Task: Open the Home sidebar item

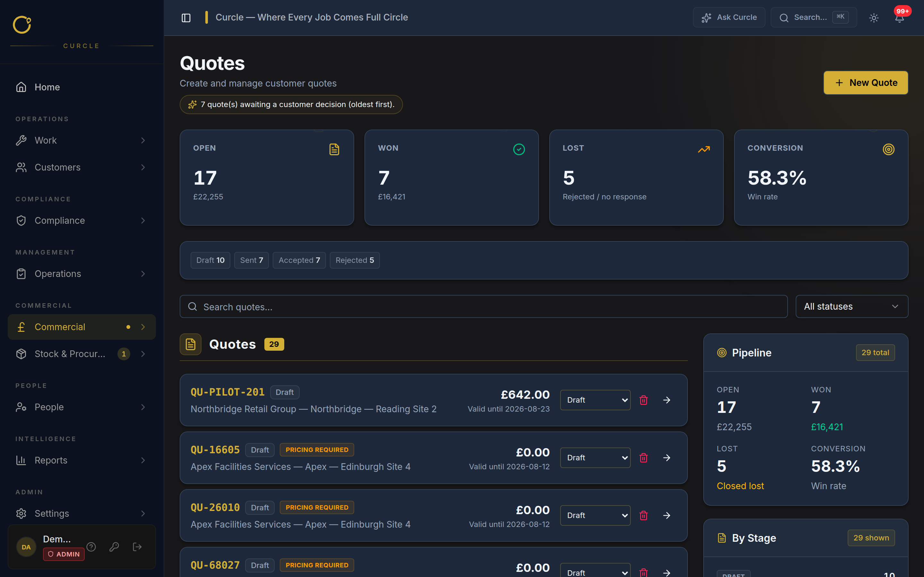Action: tap(82, 87)
